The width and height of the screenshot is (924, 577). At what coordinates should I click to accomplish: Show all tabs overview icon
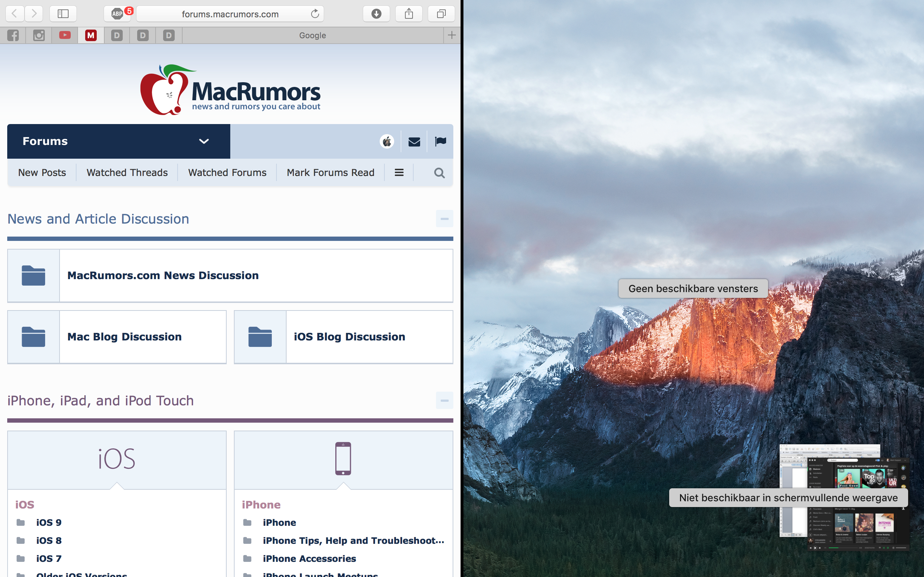point(441,14)
